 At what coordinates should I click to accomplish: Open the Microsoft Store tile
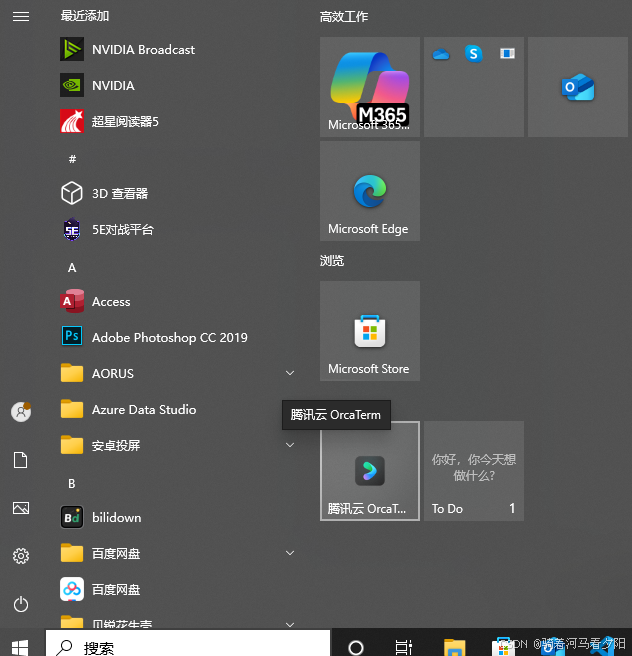370,331
